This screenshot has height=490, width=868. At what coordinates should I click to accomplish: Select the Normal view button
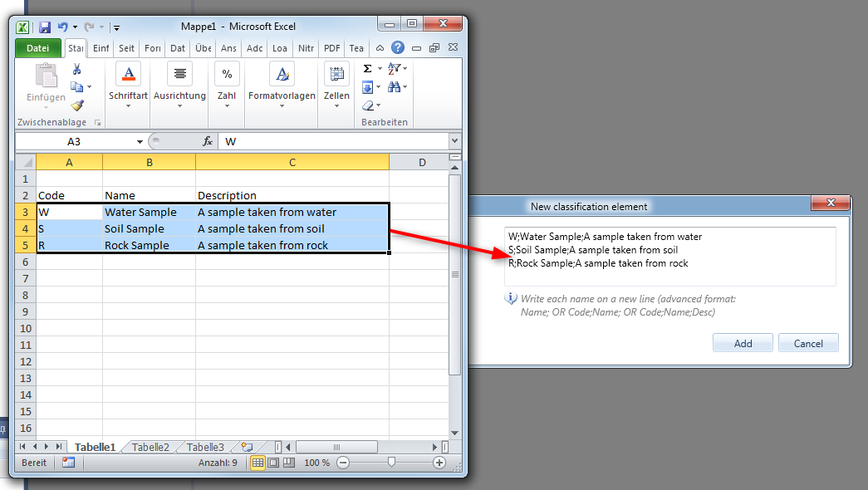click(x=257, y=463)
